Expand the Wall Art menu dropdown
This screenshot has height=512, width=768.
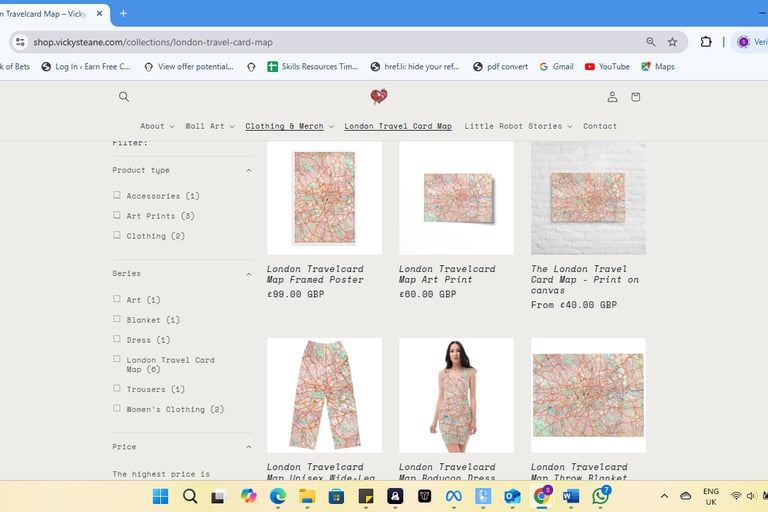click(210, 126)
